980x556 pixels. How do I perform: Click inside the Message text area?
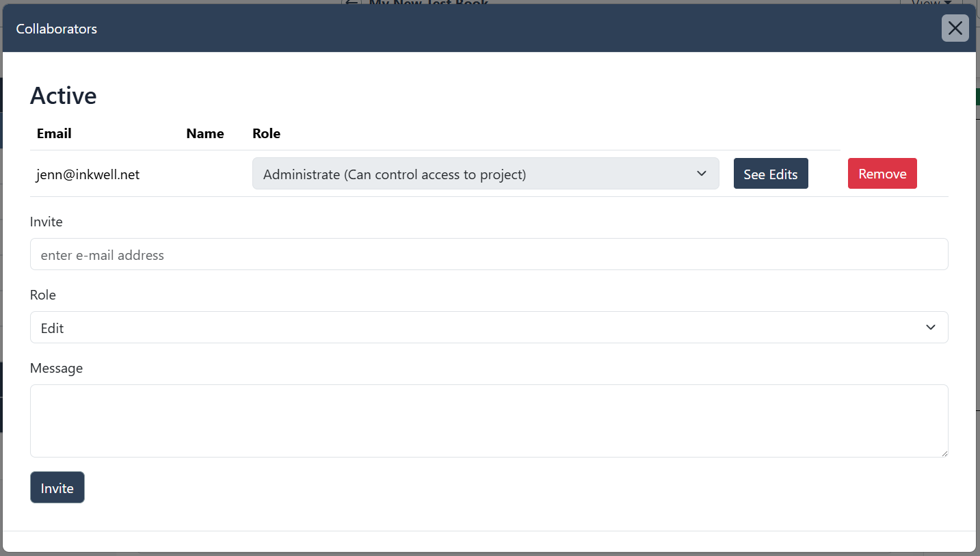488,420
